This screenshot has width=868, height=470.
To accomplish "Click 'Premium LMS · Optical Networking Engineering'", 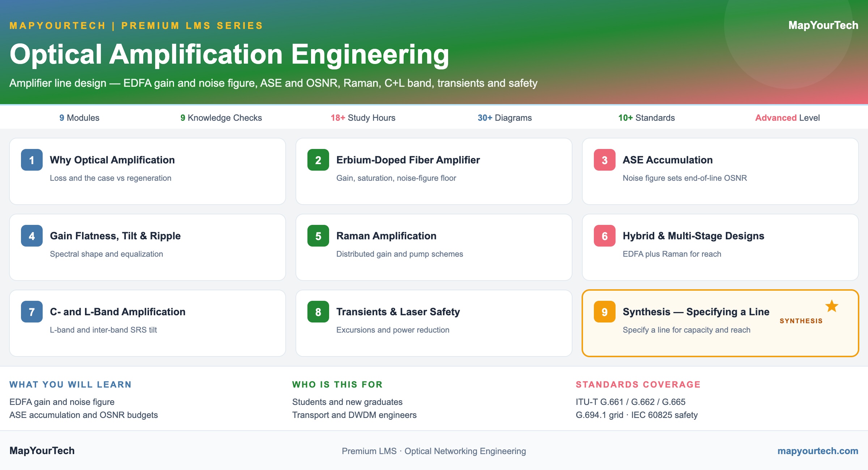I will coord(434,451).
